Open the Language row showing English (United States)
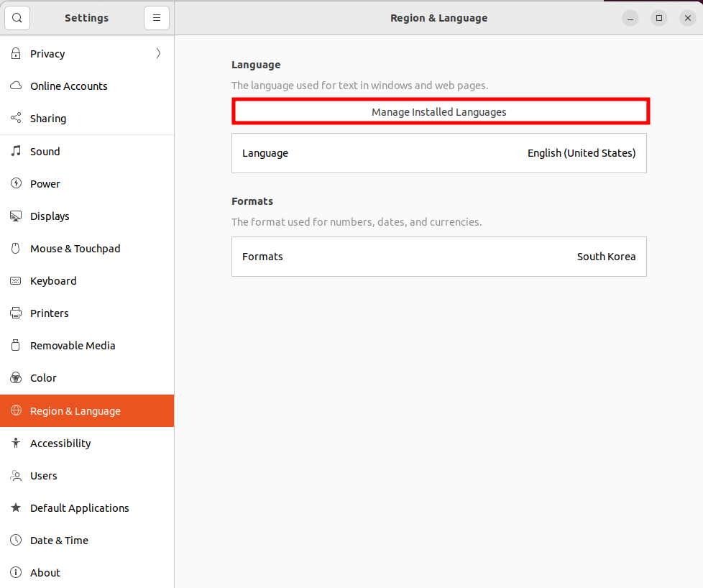Screen dimensions: 703x588 tap(439, 153)
